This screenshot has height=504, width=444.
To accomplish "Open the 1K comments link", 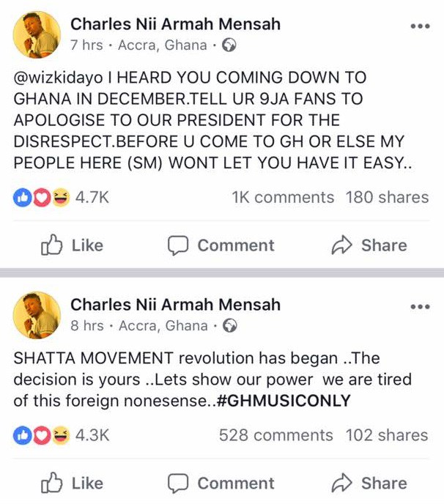I will click(x=282, y=197).
